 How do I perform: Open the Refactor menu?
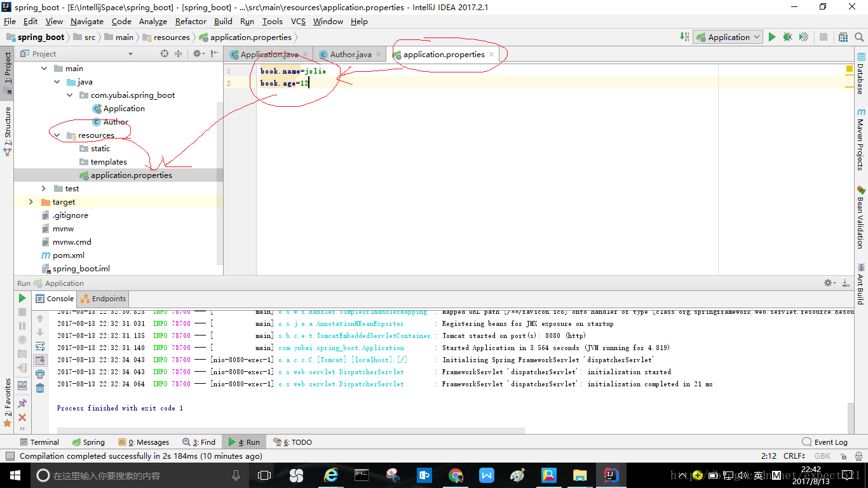pos(191,21)
